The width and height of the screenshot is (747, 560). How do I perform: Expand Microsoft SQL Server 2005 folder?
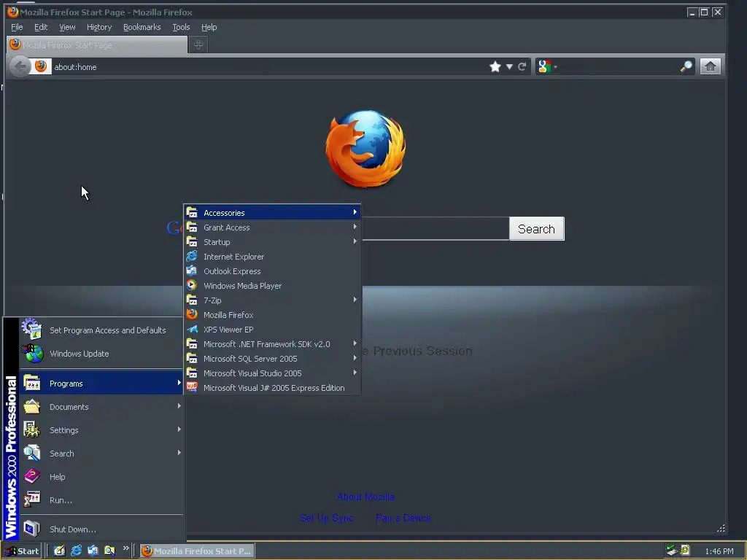pyautogui.click(x=272, y=359)
